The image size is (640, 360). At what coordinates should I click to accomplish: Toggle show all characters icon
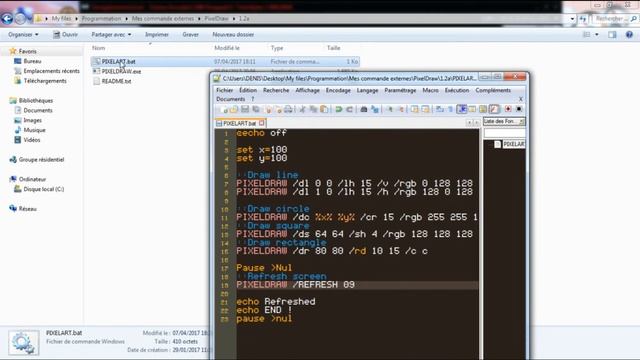click(451, 109)
